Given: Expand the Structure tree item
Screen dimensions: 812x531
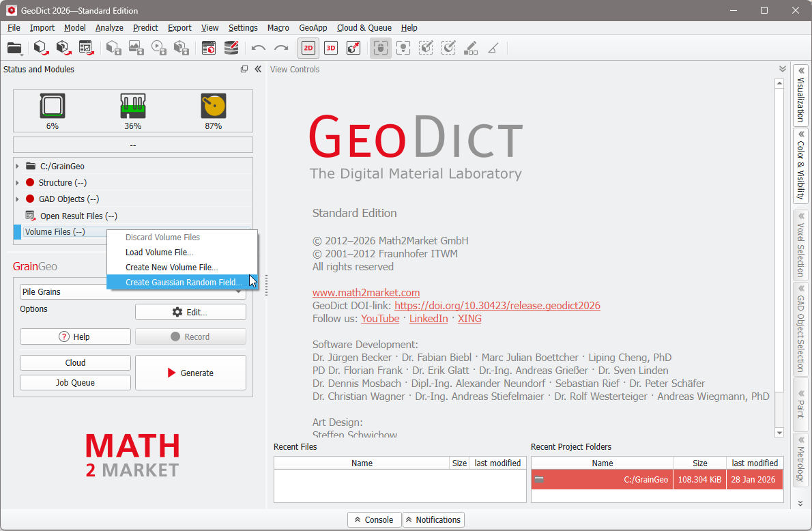Looking at the screenshot, I should [16, 182].
